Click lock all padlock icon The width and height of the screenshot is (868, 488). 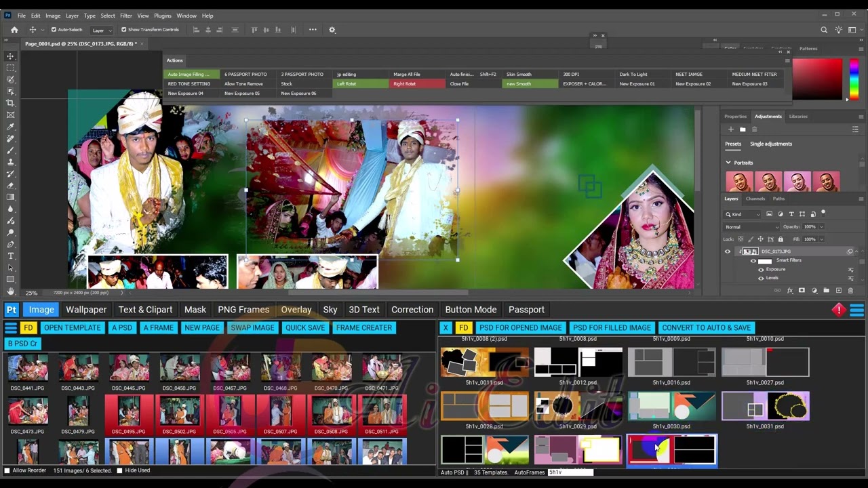(781, 239)
